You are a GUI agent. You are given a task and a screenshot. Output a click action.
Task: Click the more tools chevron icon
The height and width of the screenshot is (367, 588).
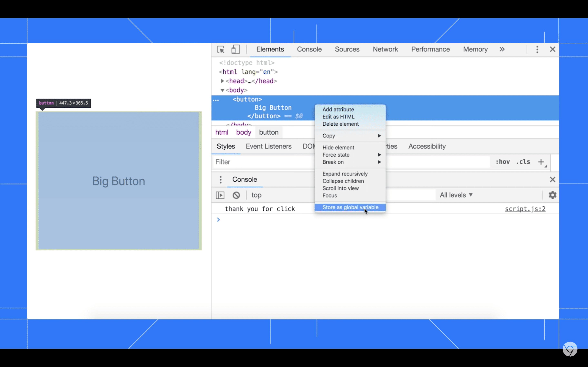coord(502,50)
